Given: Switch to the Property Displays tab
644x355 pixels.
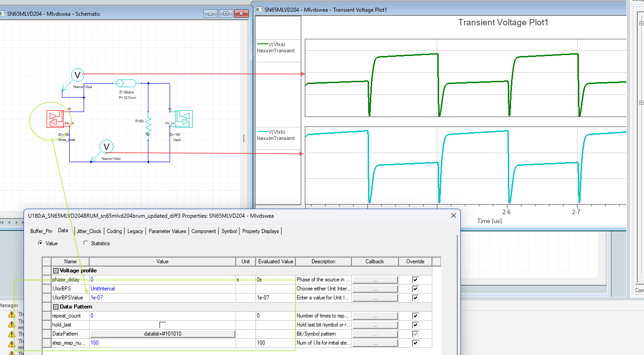Looking at the screenshot, I should pos(260,231).
